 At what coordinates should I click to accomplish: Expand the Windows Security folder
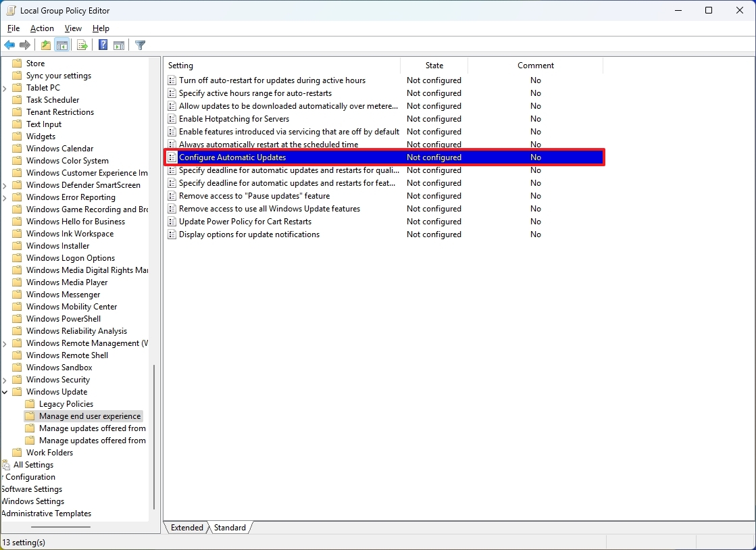[x=5, y=379]
